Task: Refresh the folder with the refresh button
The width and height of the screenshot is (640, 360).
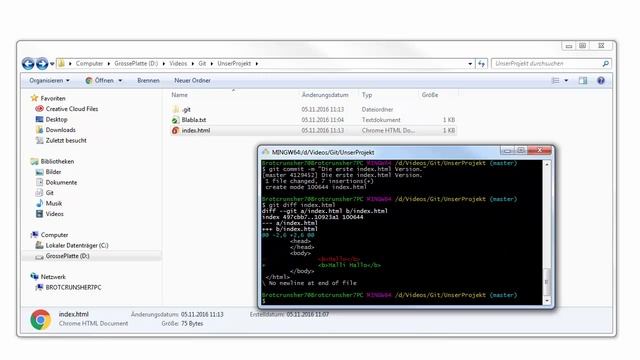Action: tap(482, 64)
